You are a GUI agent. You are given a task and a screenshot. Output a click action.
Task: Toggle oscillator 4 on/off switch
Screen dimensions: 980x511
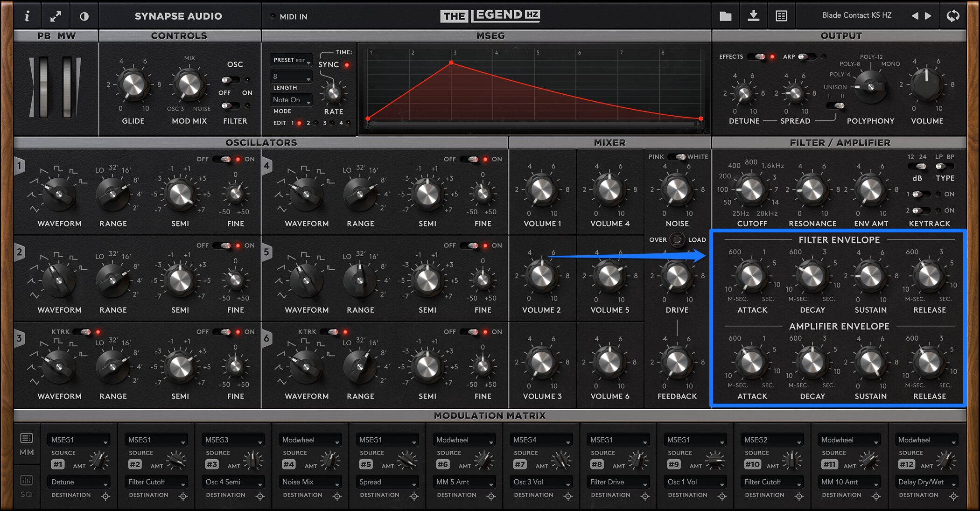(x=469, y=159)
